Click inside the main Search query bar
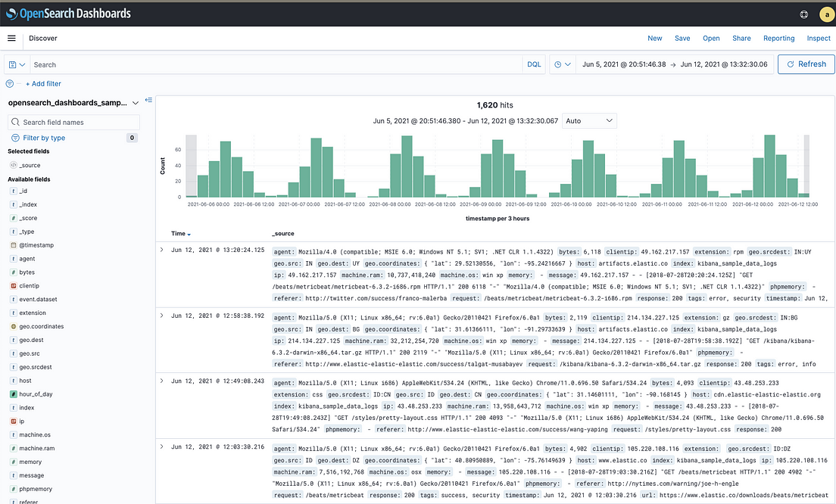This screenshot has height=504, width=836. click(x=276, y=64)
